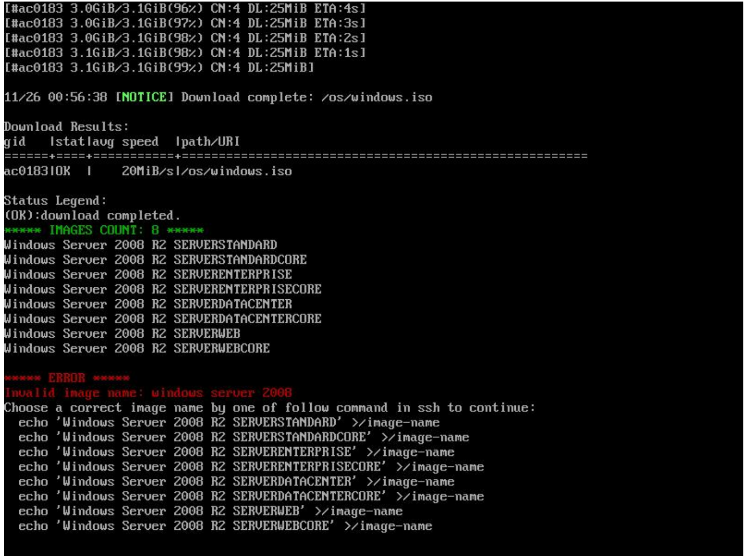Image resolution: width=748 pixels, height=560 pixels.
Task: Select the SERVERWEB entry in the image list
Action: coord(122,334)
